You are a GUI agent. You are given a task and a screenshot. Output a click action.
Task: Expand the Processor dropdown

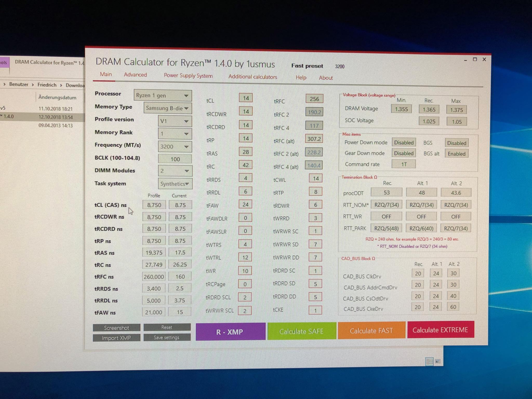(163, 96)
